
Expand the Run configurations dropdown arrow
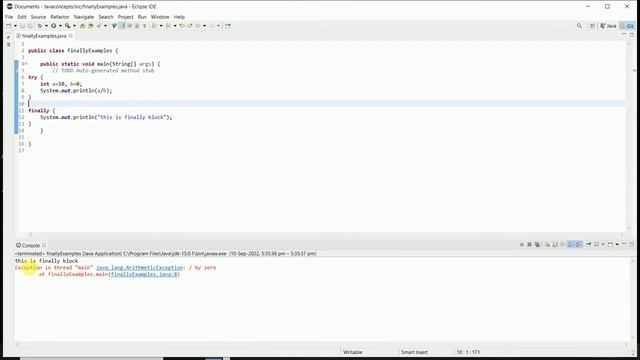[x=60, y=26]
